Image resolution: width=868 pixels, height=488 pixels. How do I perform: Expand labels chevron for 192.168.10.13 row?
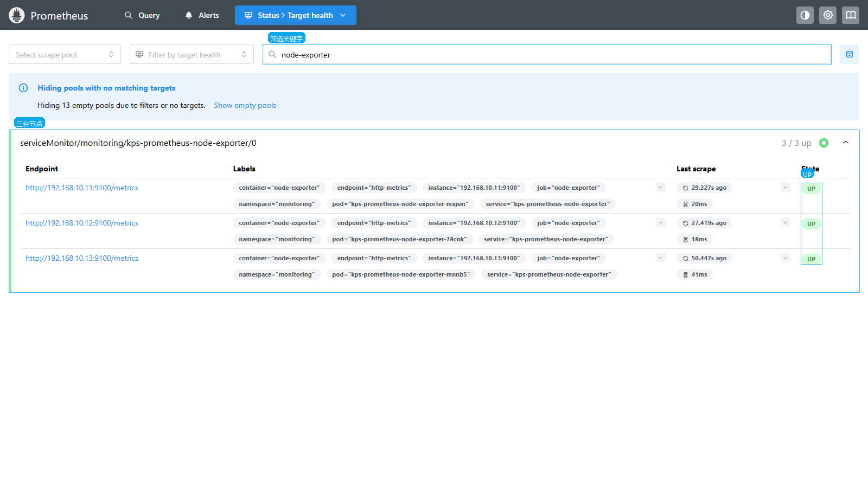tap(661, 258)
